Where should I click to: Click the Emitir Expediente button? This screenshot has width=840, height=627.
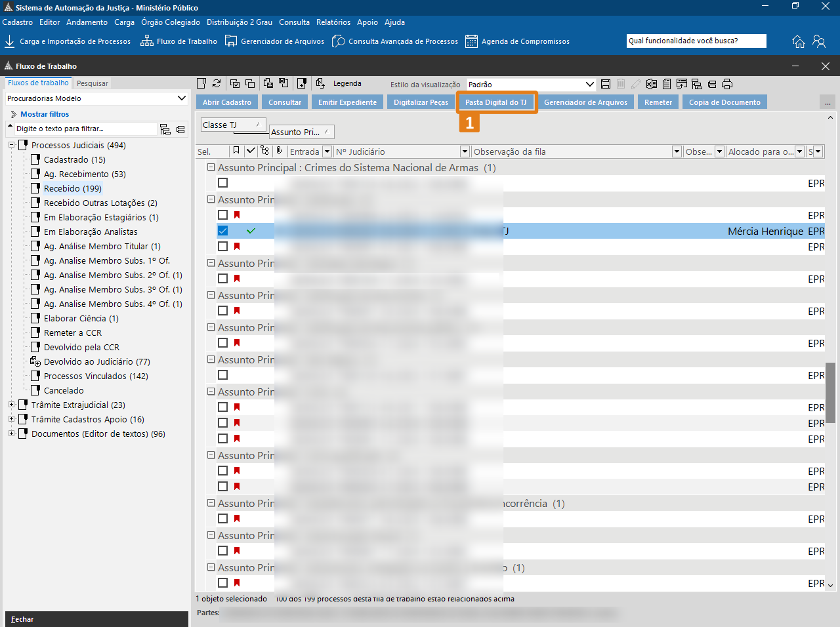pyautogui.click(x=348, y=102)
